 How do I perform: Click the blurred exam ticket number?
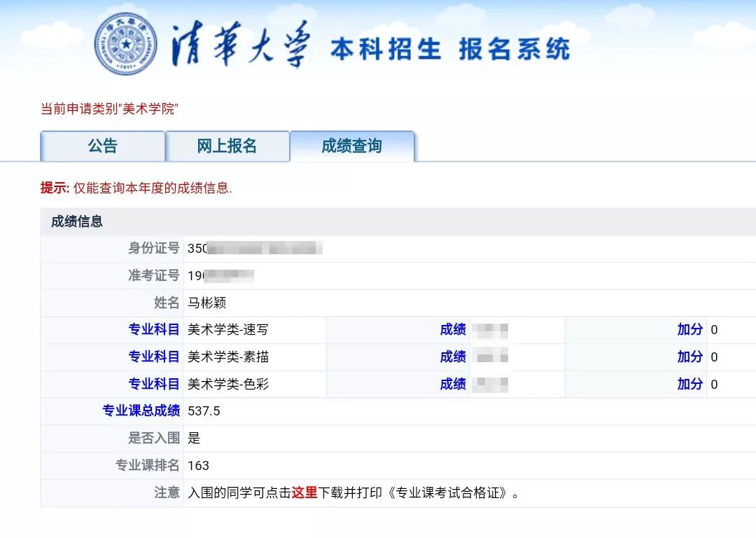220,275
